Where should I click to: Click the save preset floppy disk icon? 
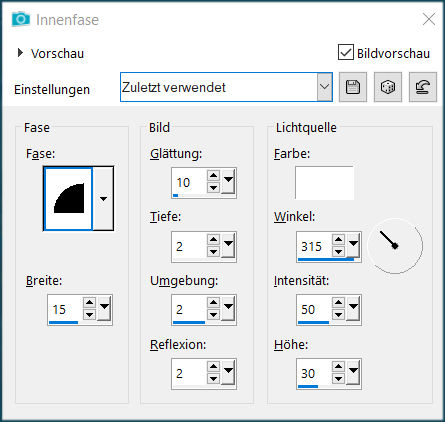click(x=353, y=87)
